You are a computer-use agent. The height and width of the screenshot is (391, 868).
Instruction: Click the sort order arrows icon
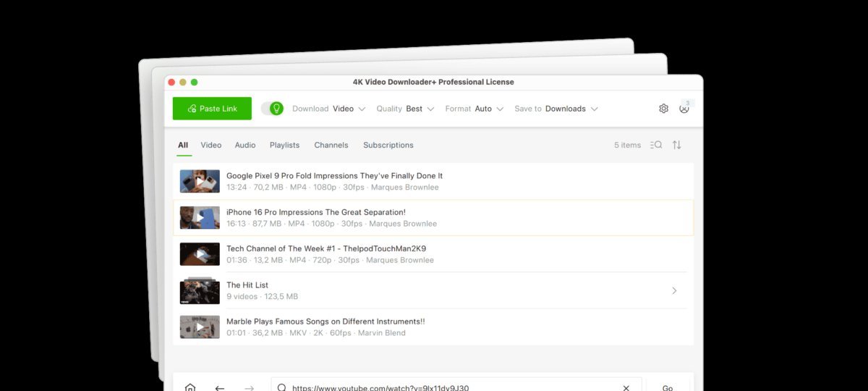[677, 145]
